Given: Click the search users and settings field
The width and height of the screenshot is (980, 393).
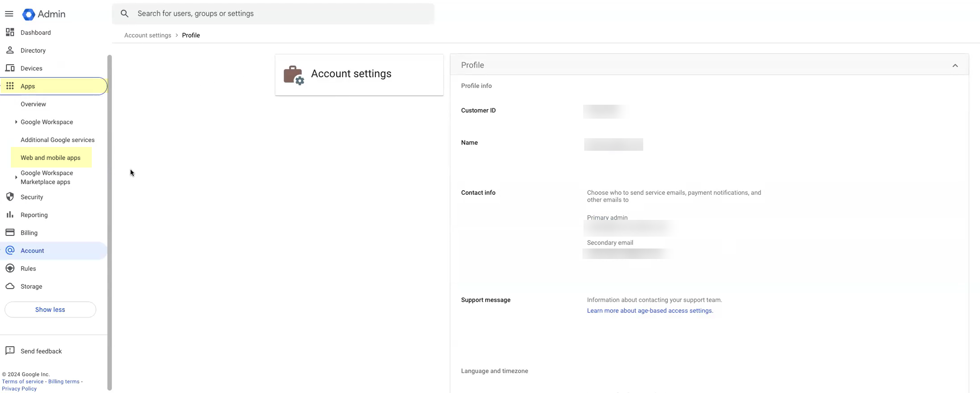Looking at the screenshot, I should coord(272,13).
